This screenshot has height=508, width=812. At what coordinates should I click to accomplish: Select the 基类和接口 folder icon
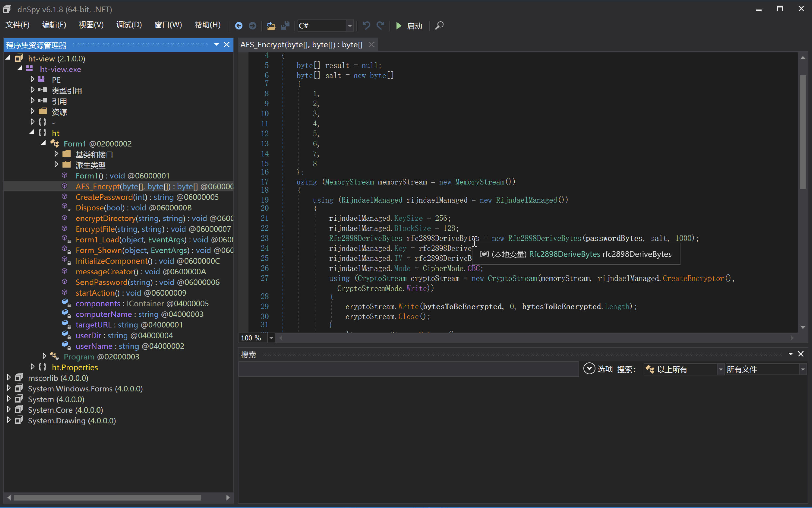pos(67,154)
